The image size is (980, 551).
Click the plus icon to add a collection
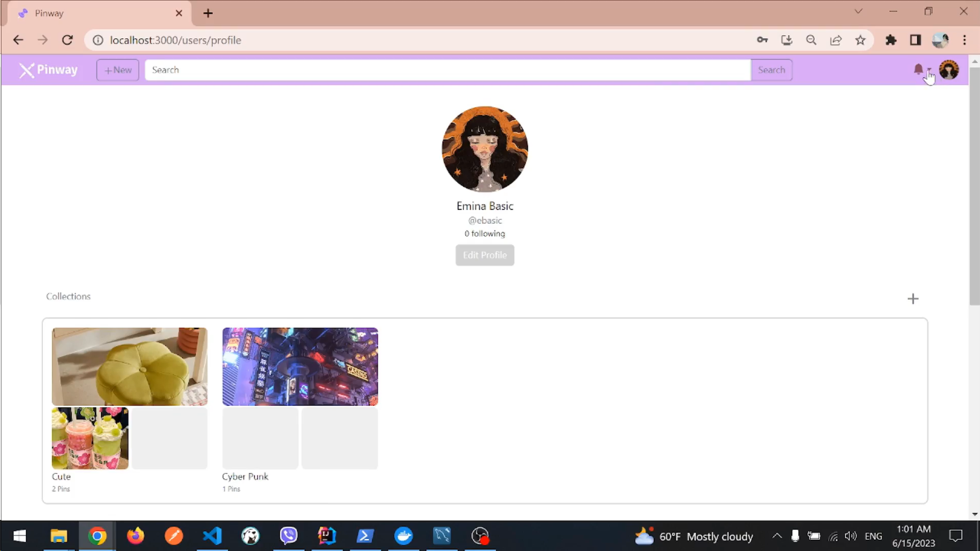(913, 298)
